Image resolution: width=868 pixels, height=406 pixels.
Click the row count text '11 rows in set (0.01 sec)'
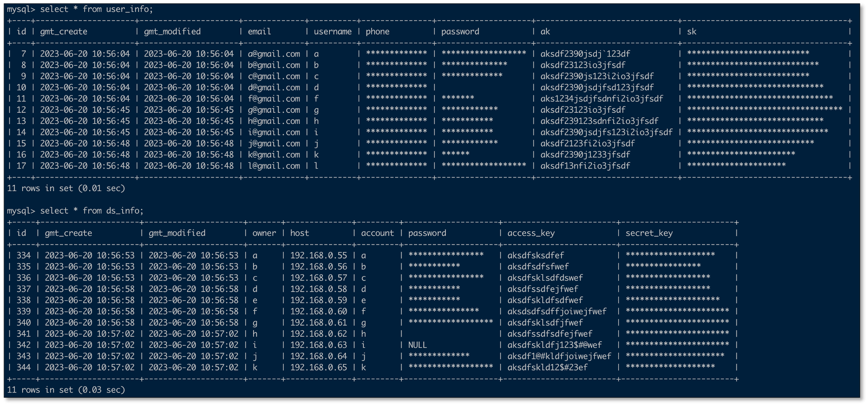coord(66,188)
